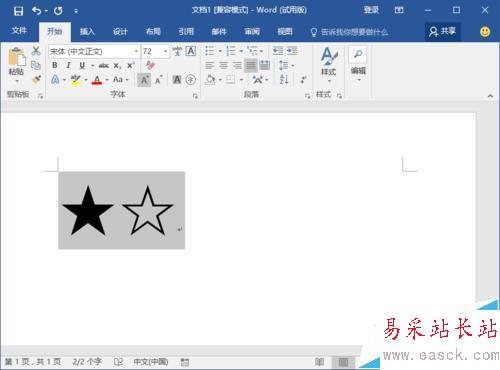The height and width of the screenshot is (370, 500).
Task: Click the Sign in (登录) link
Action: pos(371,10)
